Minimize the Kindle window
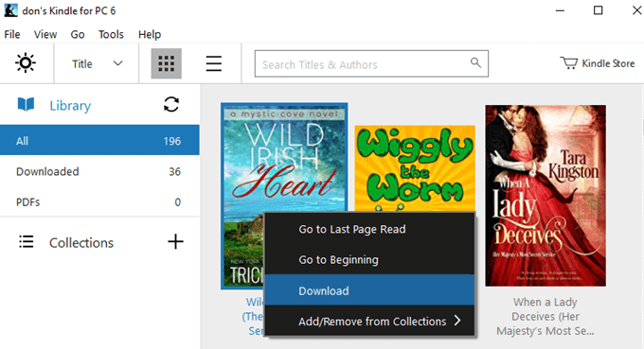644x349 pixels. click(x=560, y=10)
